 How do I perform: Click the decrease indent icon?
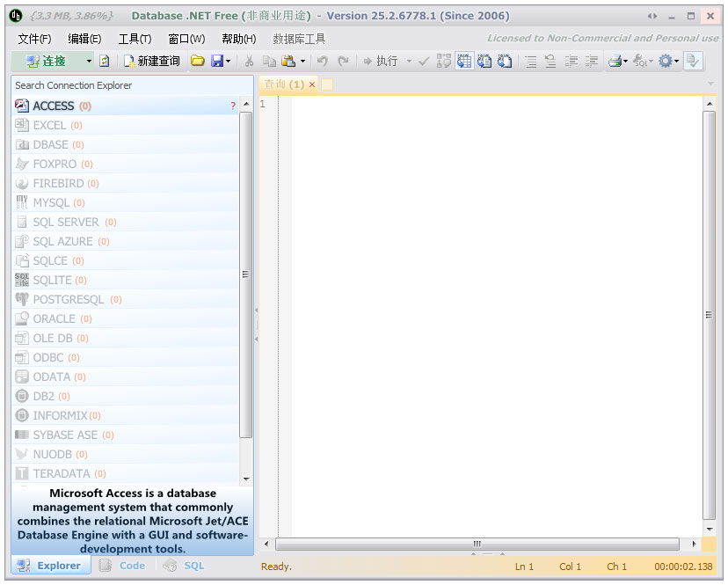click(592, 61)
